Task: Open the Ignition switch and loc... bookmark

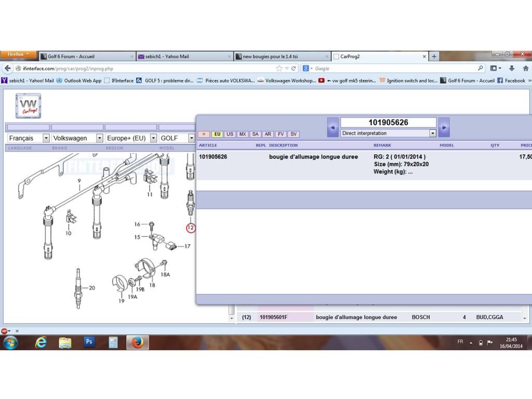Action: (408, 81)
